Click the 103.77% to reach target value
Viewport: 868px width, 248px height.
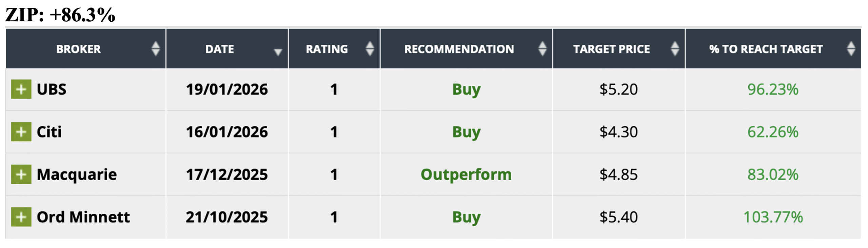coord(773,217)
